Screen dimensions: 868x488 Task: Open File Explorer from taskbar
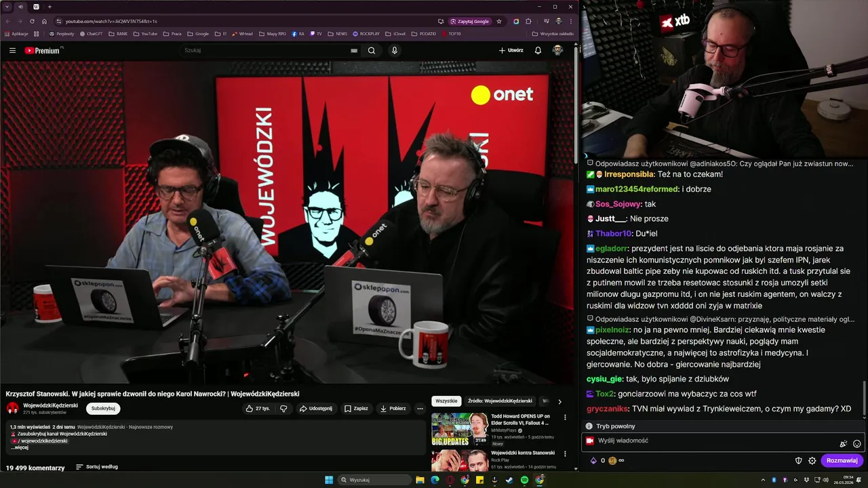[420, 480]
